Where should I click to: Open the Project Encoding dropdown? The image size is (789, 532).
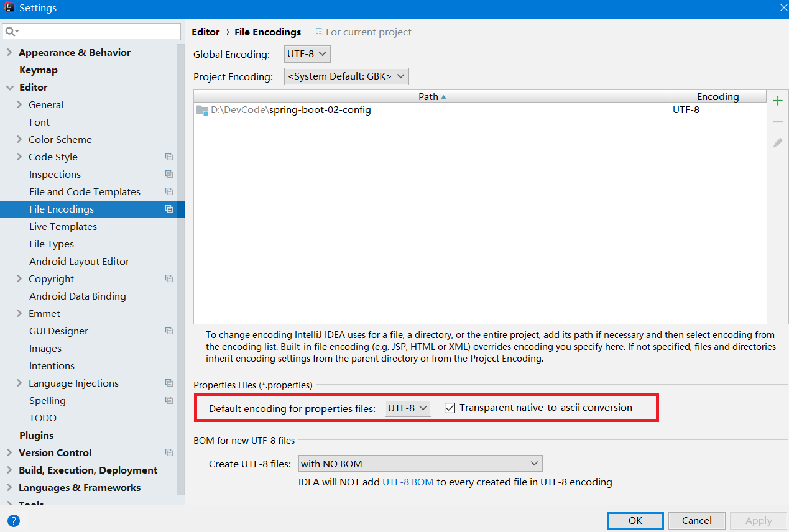pos(346,76)
